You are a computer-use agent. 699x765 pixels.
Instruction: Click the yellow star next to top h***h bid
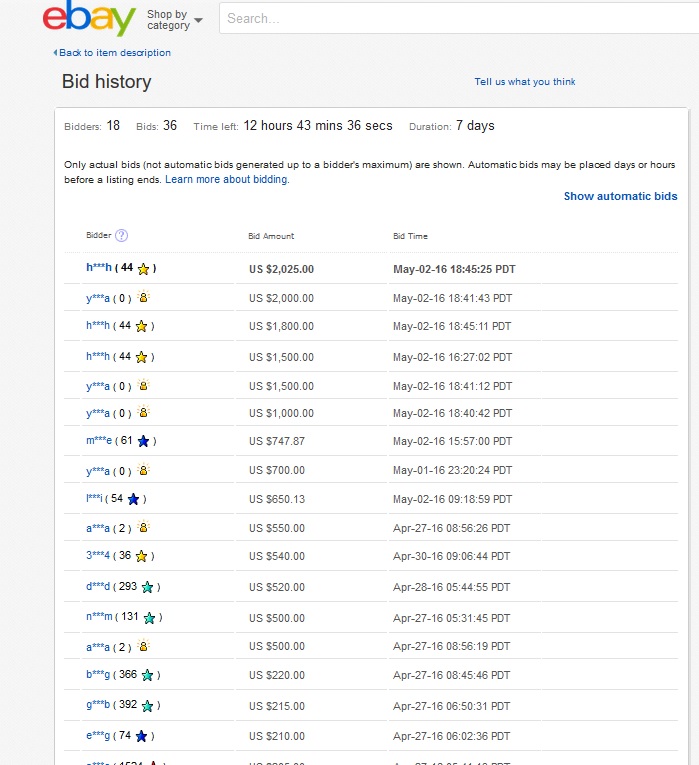(143, 269)
